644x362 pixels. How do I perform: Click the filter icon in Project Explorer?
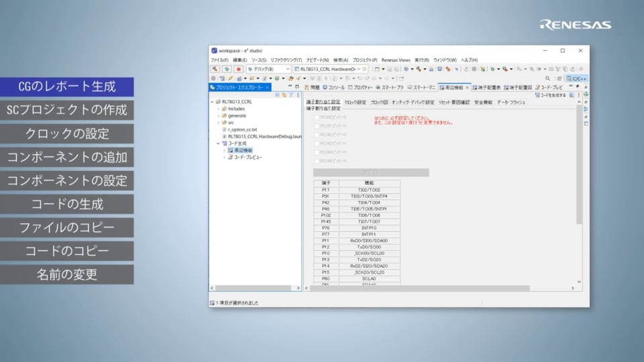290,95
